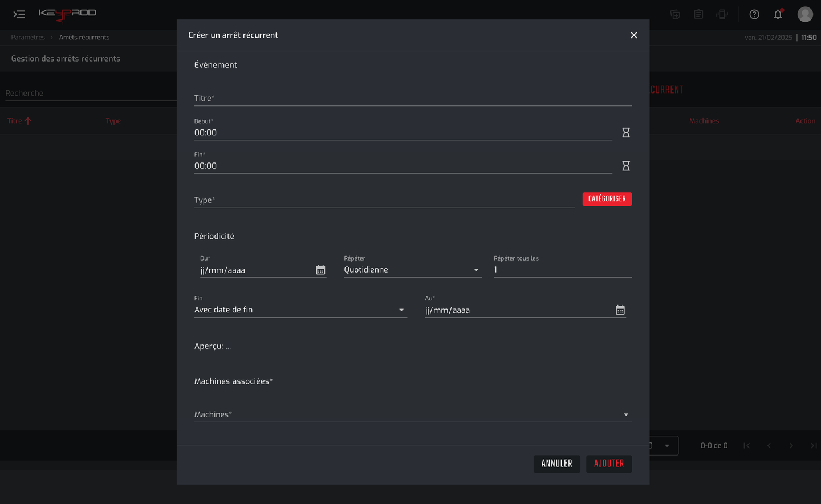Click the Action column header
This screenshot has width=821, height=504.
tap(806, 121)
